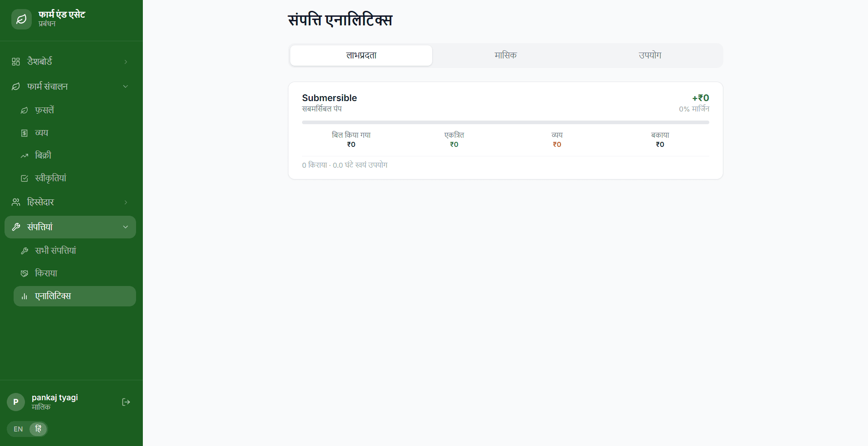Click the 0 किराया usage summary text
The image size is (868, 446).
click(x=345, y=165)
